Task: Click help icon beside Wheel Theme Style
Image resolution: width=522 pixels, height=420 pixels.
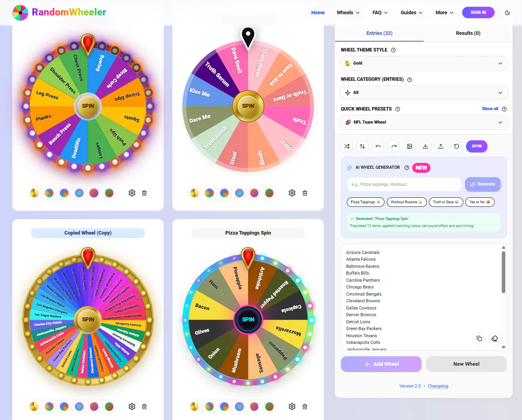Action: 393,50
